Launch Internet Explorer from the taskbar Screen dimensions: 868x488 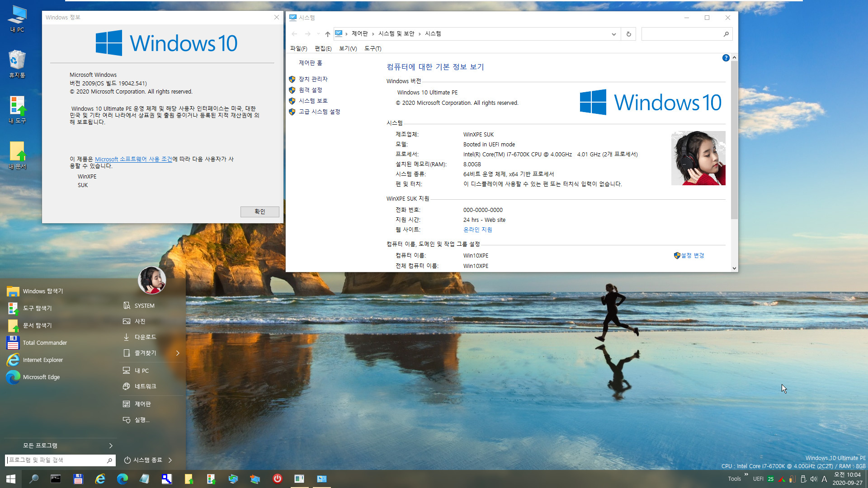coord(100,479)
